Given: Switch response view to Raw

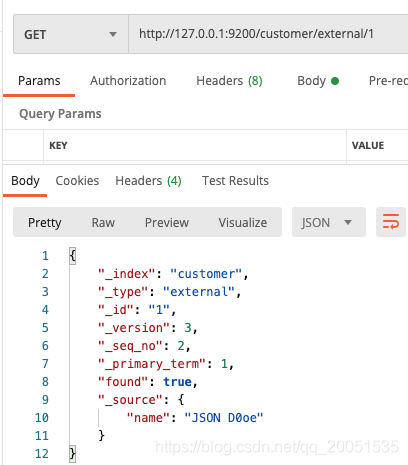Looking at the screenshot, I should click(103, 222).
